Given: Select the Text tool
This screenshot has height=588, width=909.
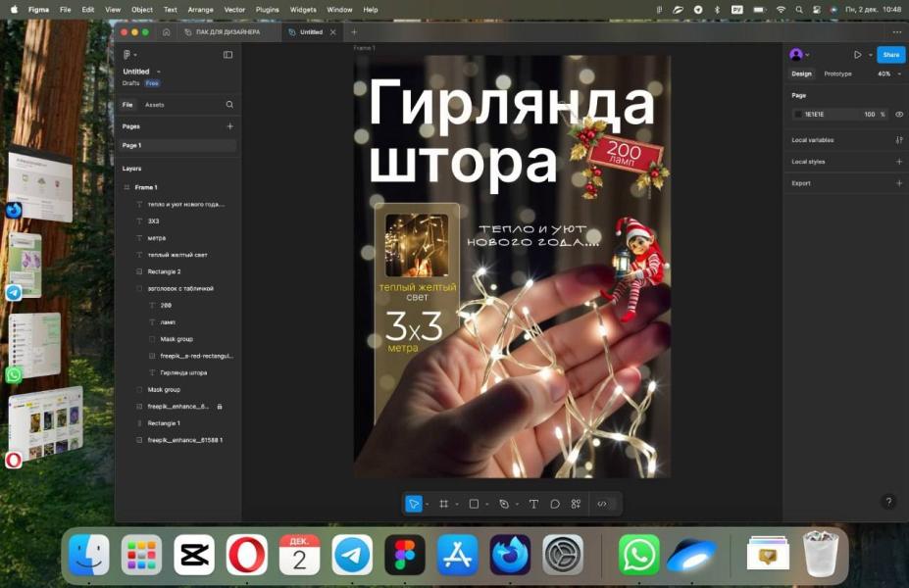Looking at the screenshot, I should coord(533,504).
